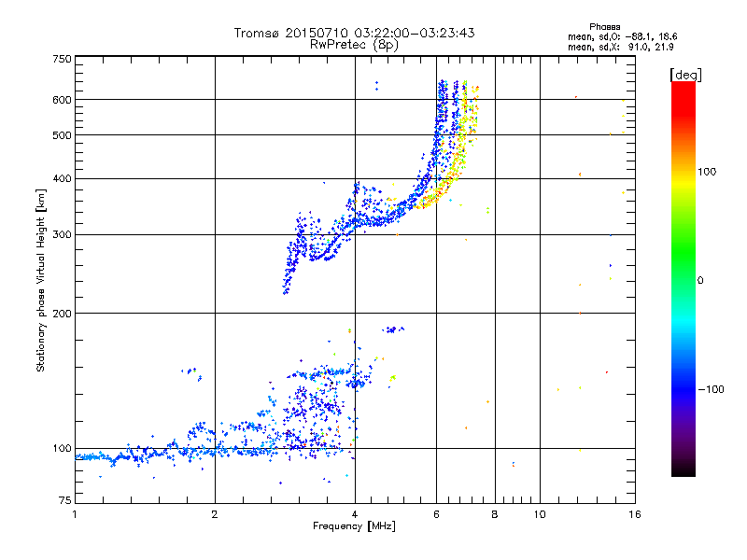This screenshot has width=747, height=560.
Task: Click the y-axis tick label '300'
Action: pyautogui.click(x=62, y=234)
